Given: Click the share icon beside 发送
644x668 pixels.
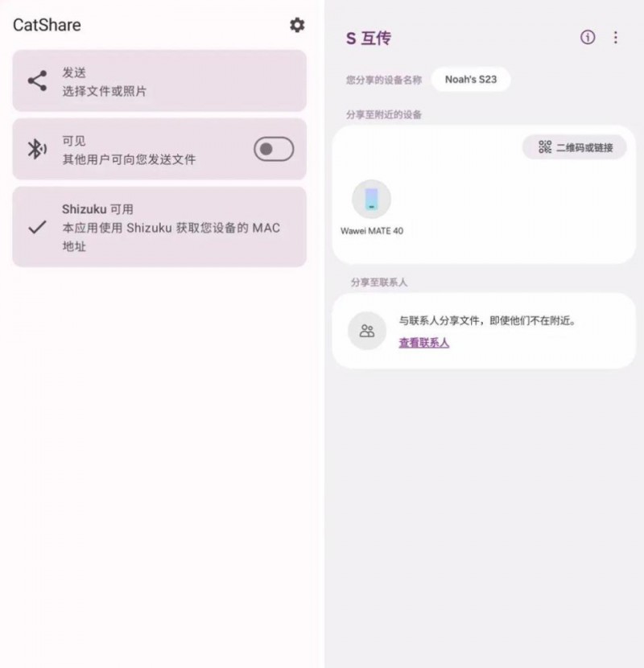Looking at the screenshot, I should [x=38, y=81].
